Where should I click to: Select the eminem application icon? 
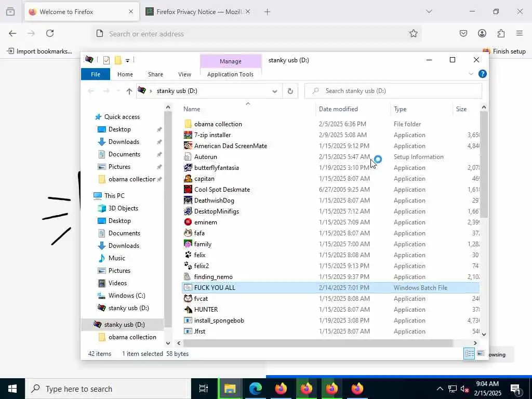(x=188, y=222)
